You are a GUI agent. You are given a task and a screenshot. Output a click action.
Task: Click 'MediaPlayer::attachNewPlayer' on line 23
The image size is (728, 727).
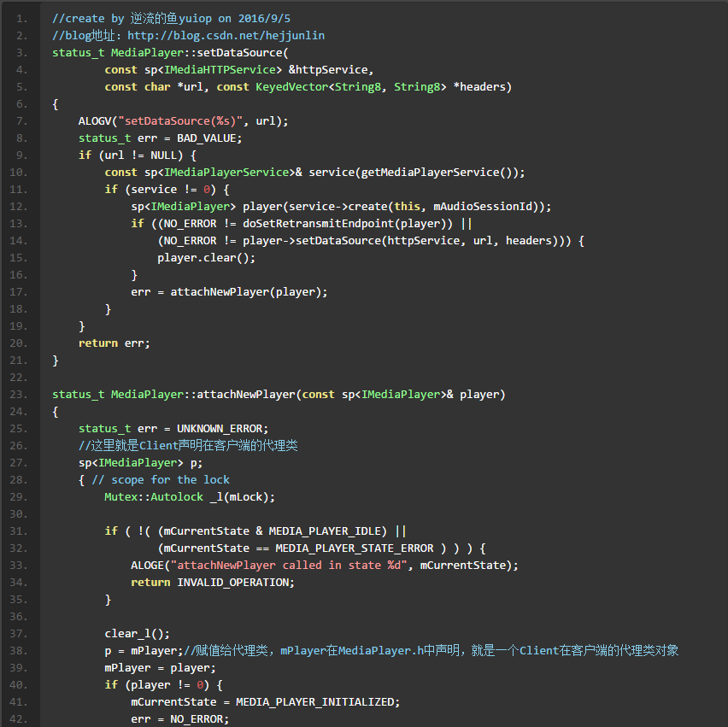pos(203,395)
